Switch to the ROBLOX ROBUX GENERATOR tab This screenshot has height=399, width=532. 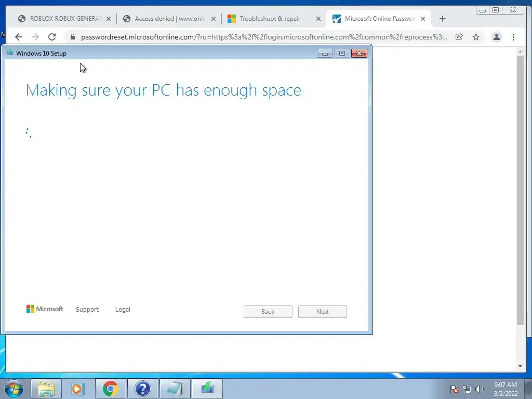[x=64, y=19]
